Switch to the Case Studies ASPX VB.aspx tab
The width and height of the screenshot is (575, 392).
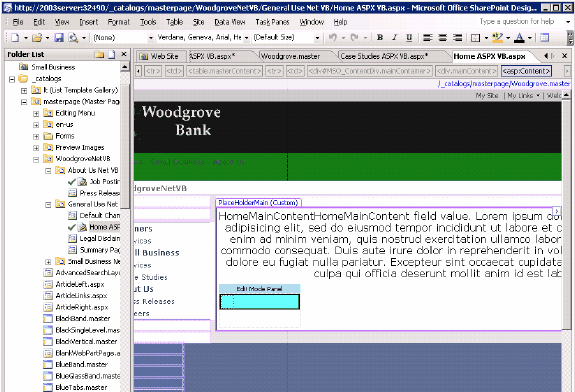[x=384, y=56]
